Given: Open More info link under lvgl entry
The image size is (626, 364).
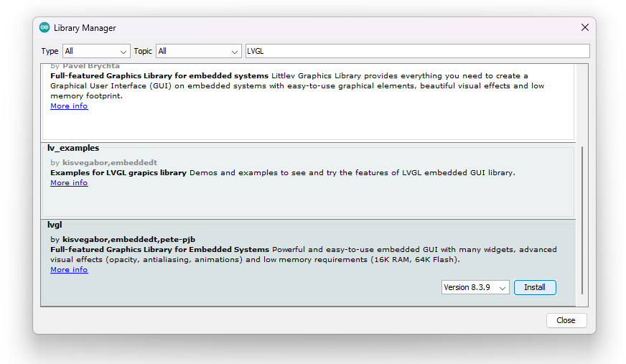Looking at the screenshot, I should click(69, 270).
